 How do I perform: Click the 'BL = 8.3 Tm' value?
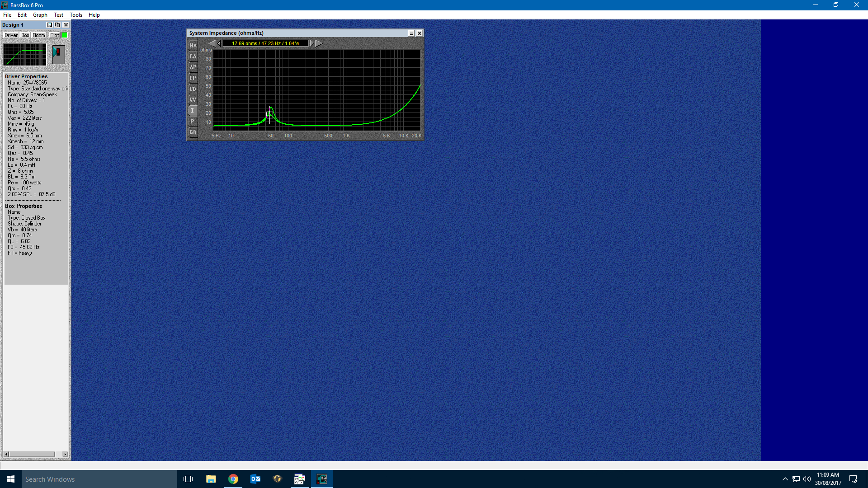pyautogui.click(x=21, y=177)
